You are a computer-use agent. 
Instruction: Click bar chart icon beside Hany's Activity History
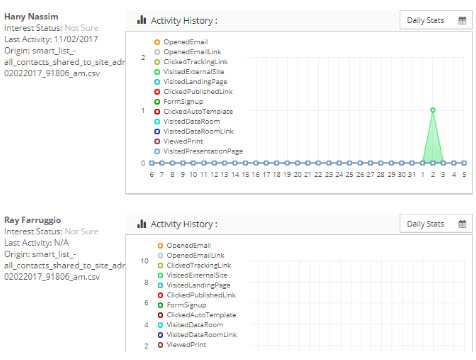pos(142,20)
